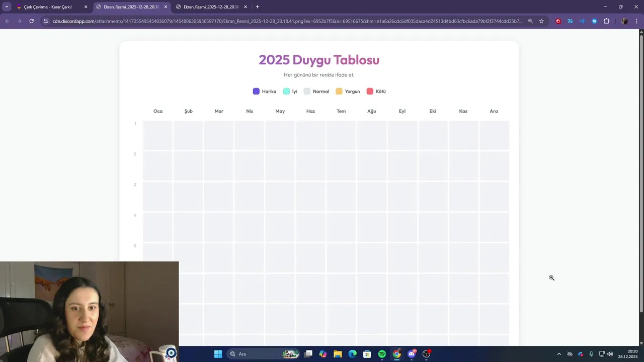Click the Ağu column header

372,111
